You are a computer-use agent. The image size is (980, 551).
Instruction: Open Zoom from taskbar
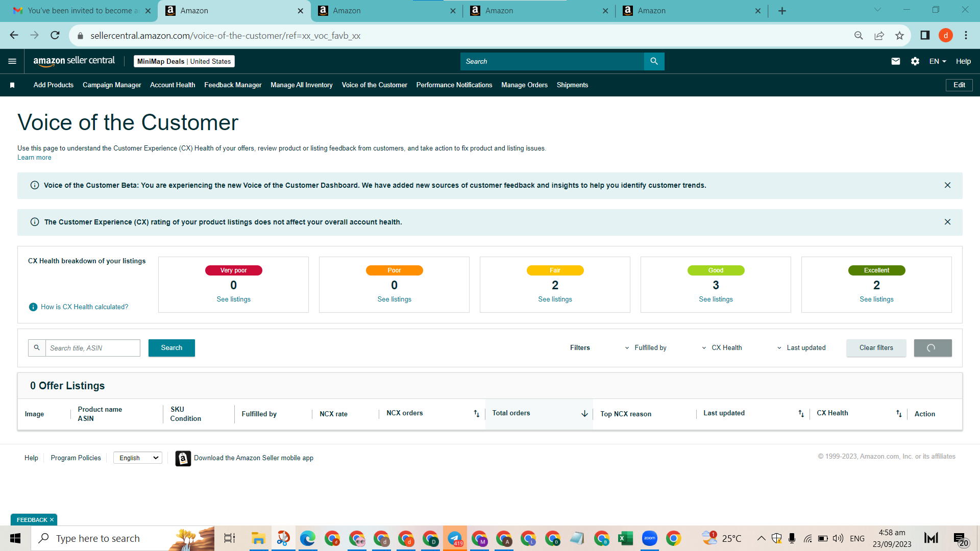[x=649, y=538]
